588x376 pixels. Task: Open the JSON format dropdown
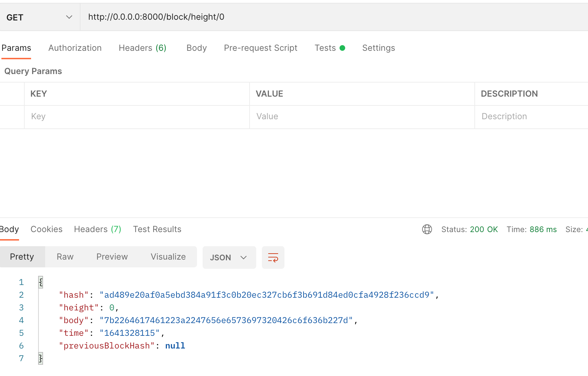[x=229, y=257]
